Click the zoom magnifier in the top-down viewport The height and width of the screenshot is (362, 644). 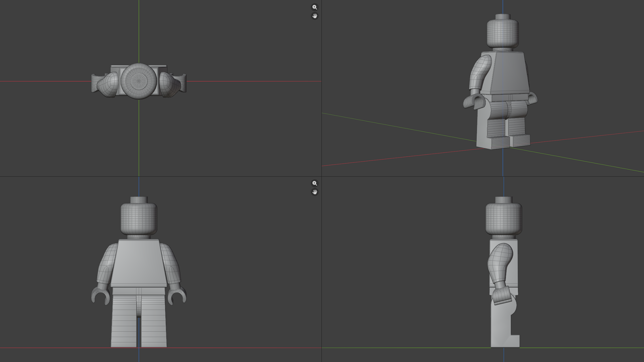315,7
